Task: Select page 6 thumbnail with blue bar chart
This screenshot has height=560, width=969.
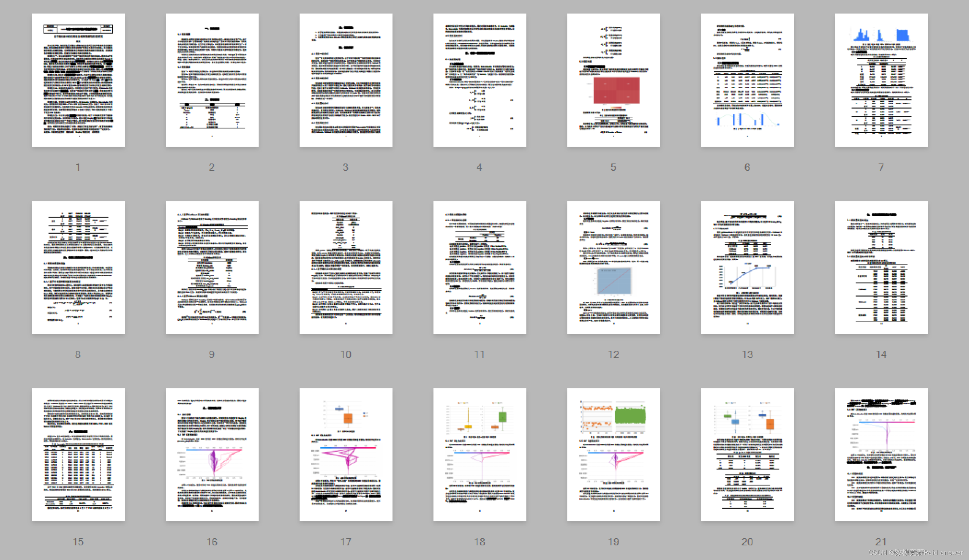Action: click(x=747, y=80)
